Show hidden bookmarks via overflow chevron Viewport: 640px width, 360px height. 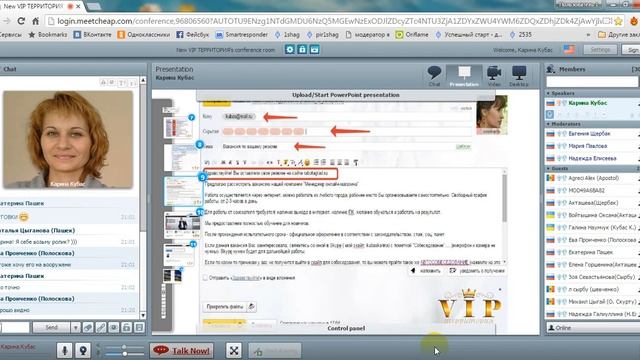[588, 35]
